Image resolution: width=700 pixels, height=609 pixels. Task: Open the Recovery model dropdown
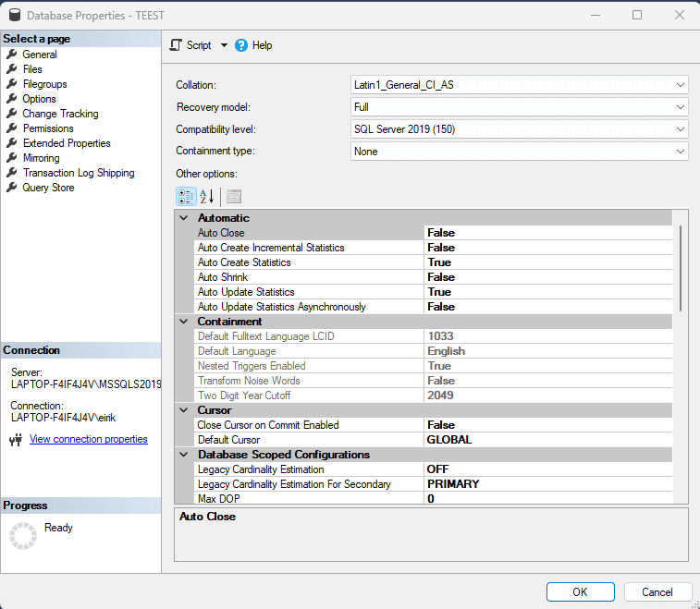point(519,107)
